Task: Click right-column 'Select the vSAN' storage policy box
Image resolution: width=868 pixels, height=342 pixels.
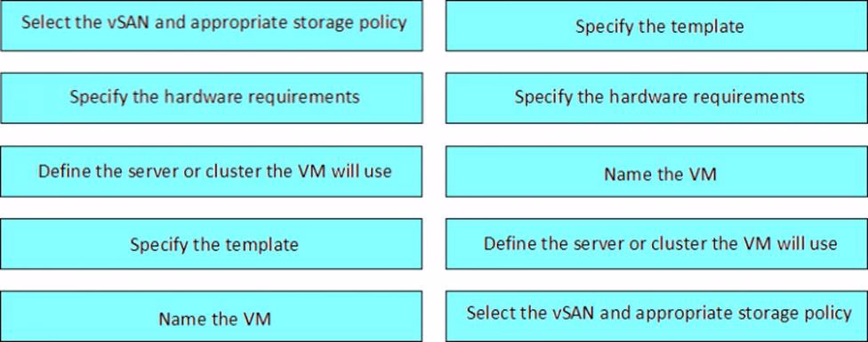Action: click(656, 316)
